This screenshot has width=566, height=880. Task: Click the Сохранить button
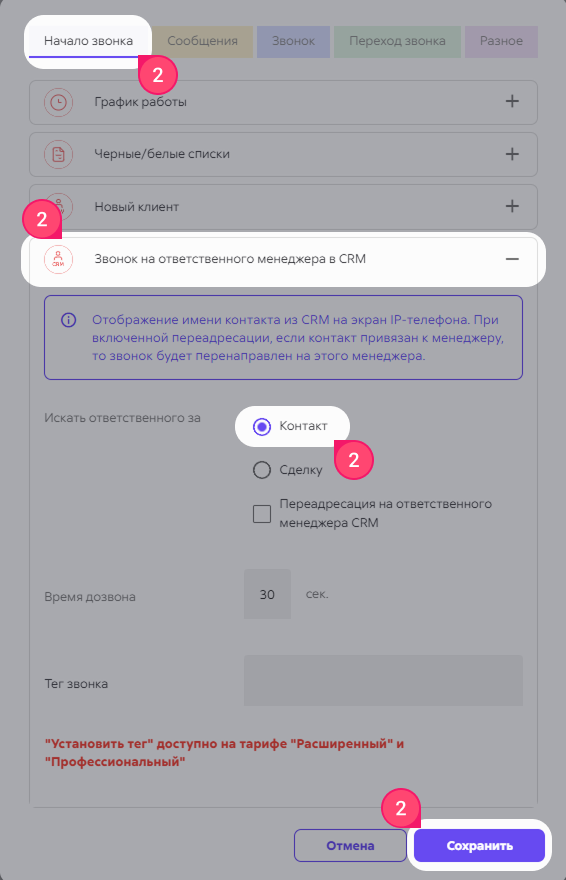pyautogui.click(x=480, y=846)
